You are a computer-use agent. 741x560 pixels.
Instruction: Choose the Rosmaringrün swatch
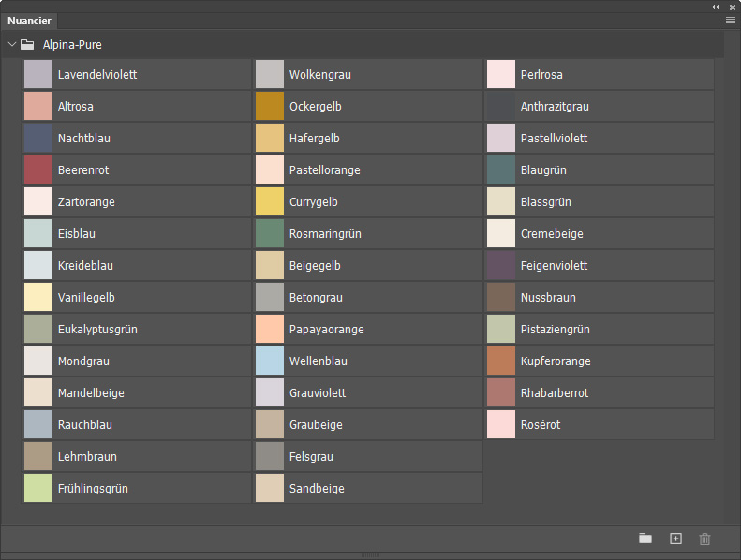pyautogui.click(x=270, y=233)
